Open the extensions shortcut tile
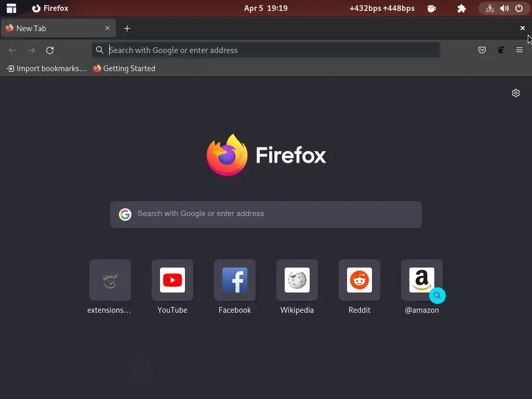The height and width of the screenshot is (399, 532). pos(109,287)
